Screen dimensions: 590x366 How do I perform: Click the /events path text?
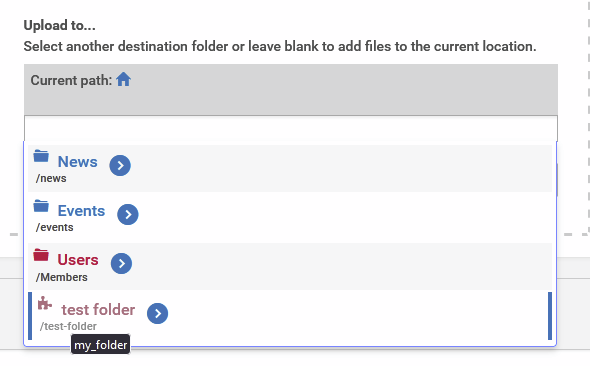[x=55, y=228]
